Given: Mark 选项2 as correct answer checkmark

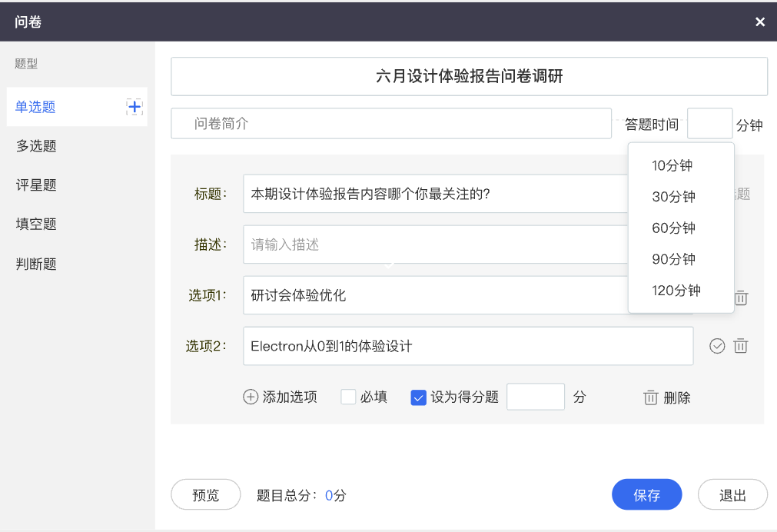Looking at the screenshot, I should (x=717, y=346).
